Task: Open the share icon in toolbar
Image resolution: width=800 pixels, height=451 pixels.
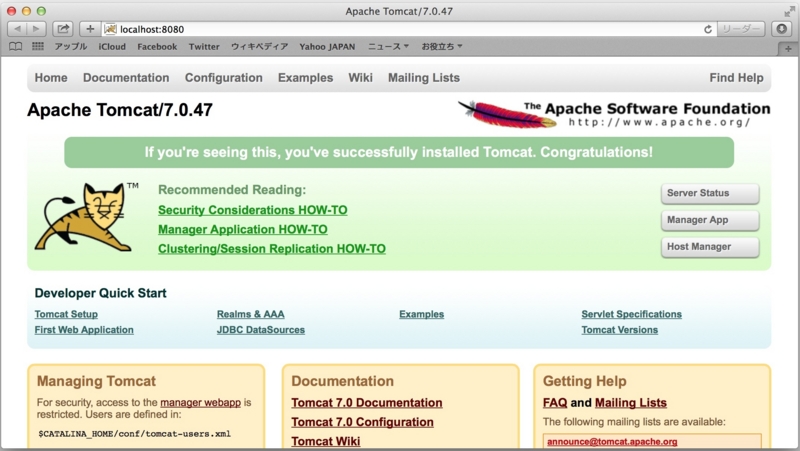Action: pos(63,29)
